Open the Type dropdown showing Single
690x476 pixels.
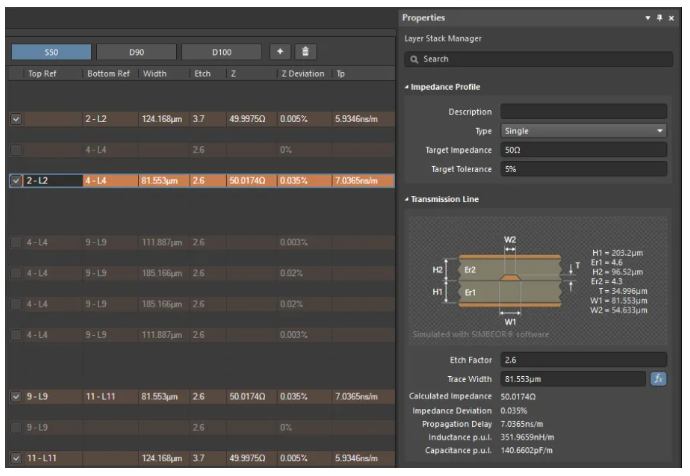[x=583, y=131]
